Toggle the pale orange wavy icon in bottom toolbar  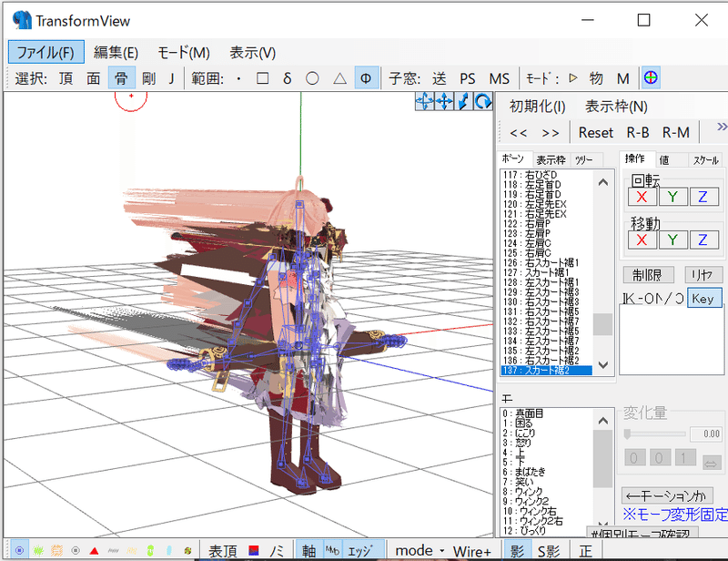point(131,551)
